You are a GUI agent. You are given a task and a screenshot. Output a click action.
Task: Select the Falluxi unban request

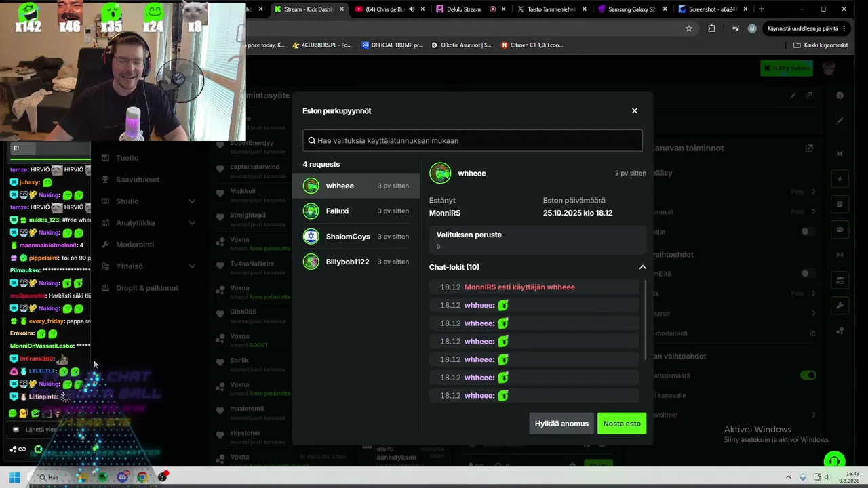[356, 211]
